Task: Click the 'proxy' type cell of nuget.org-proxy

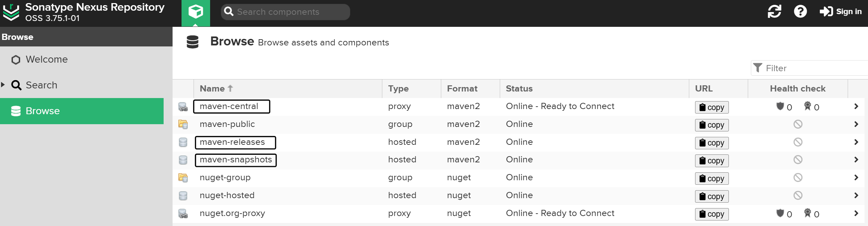Action: (x=400, y=213)
